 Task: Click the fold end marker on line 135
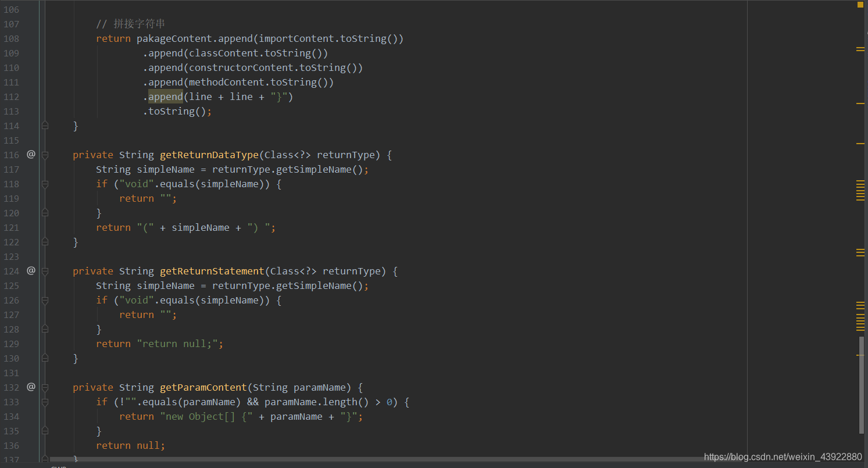click(x=45, y=431)
